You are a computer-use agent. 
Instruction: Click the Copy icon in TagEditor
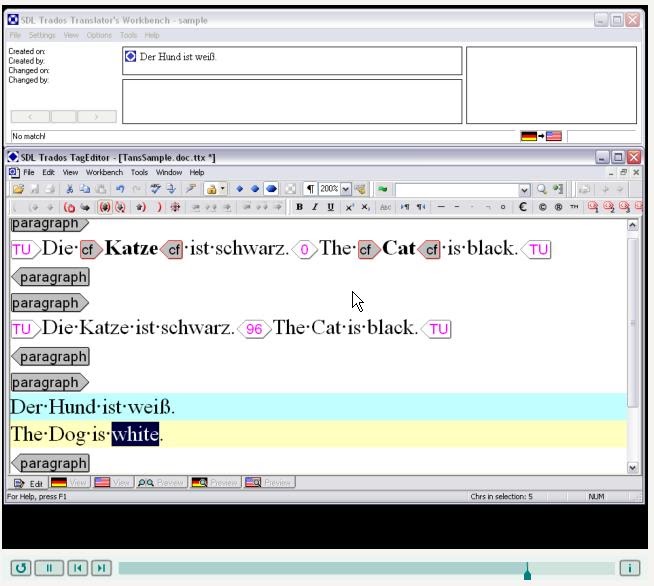(85, 189)
